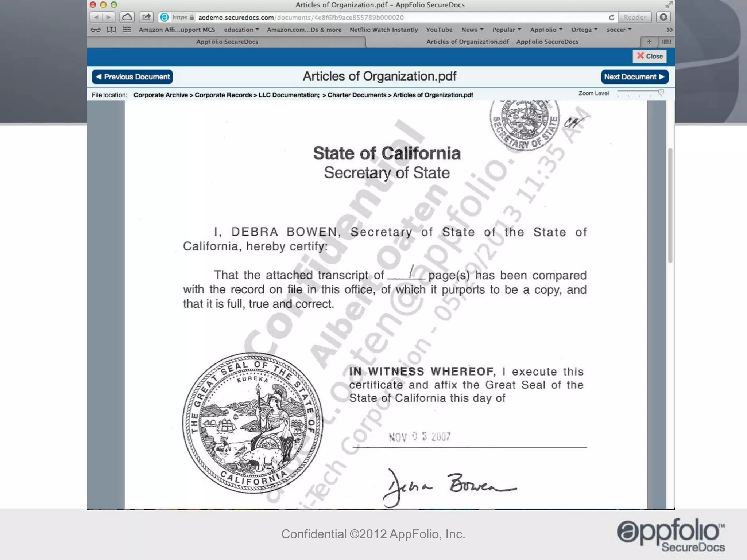Viewport: 747px width, 560px height.
Task: Reload the page with the refresh icon
Action: (x=612, y=17)
